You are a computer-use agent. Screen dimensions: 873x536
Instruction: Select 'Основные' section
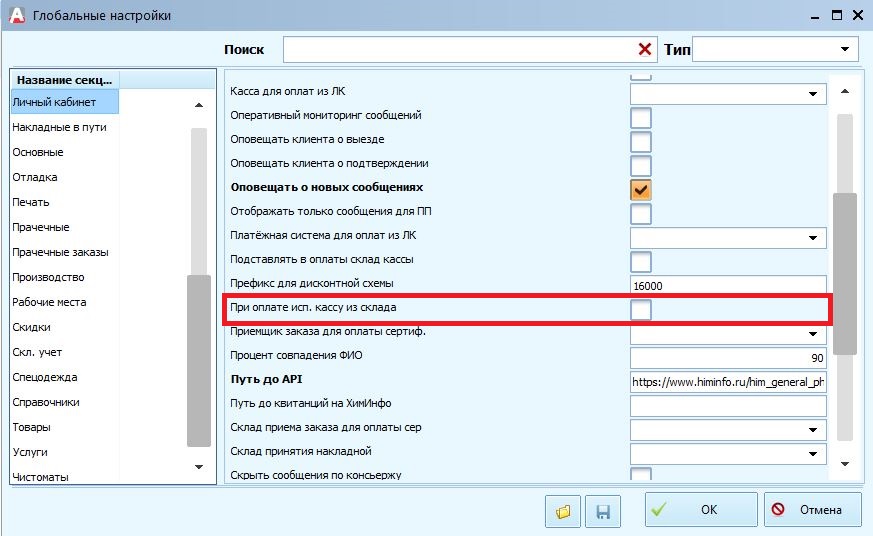(38, 153)
